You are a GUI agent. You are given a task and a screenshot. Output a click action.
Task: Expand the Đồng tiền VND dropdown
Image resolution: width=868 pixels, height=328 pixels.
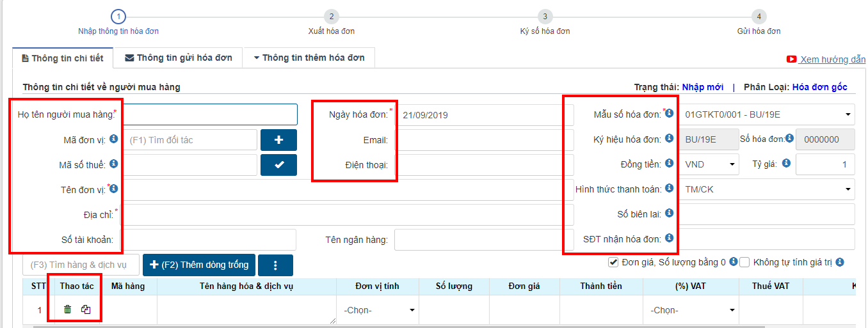click(711, 164)
